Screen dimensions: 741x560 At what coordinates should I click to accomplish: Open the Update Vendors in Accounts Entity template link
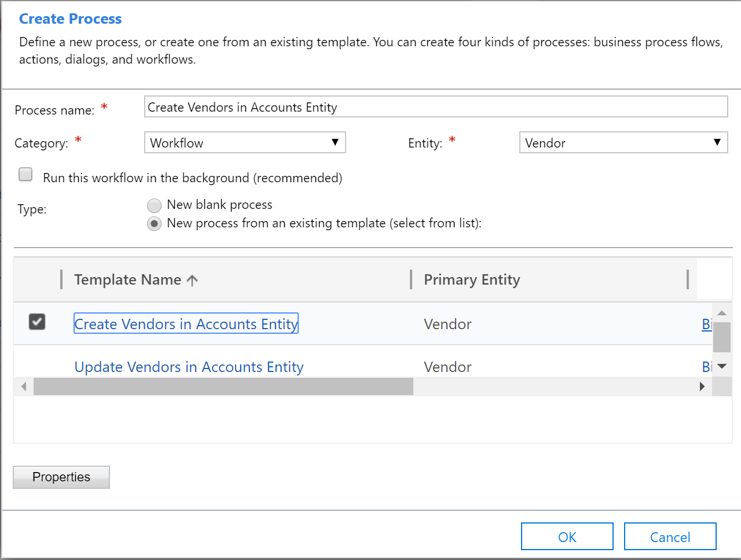(189, 367)
